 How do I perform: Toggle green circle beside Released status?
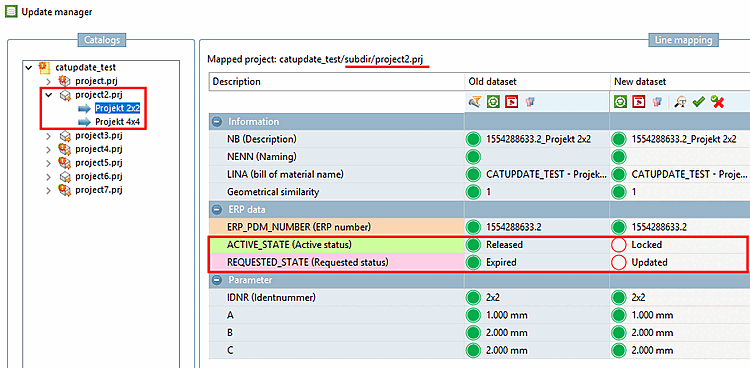pyautogui.click(x=473, y=245)
